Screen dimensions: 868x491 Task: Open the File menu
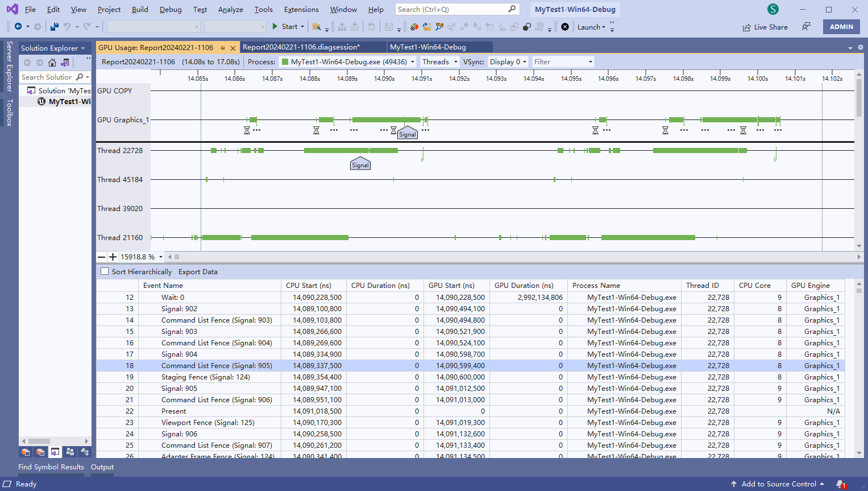(30, 10)
